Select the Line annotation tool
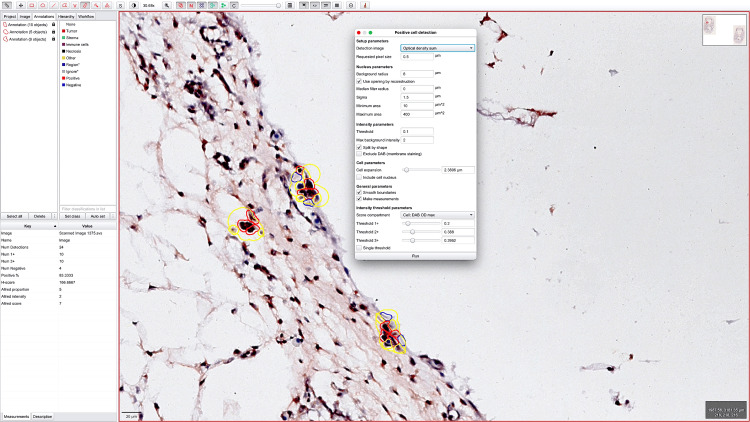Viewport: 750px width, 422px height. point(54,5)
